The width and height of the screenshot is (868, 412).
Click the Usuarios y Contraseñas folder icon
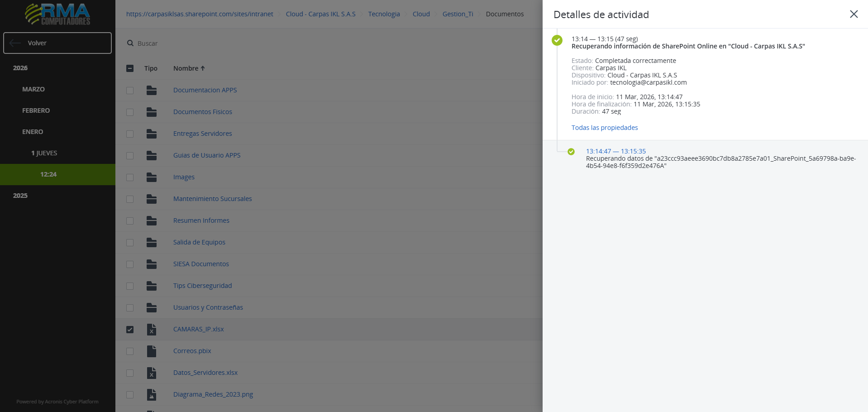[152, 307]
